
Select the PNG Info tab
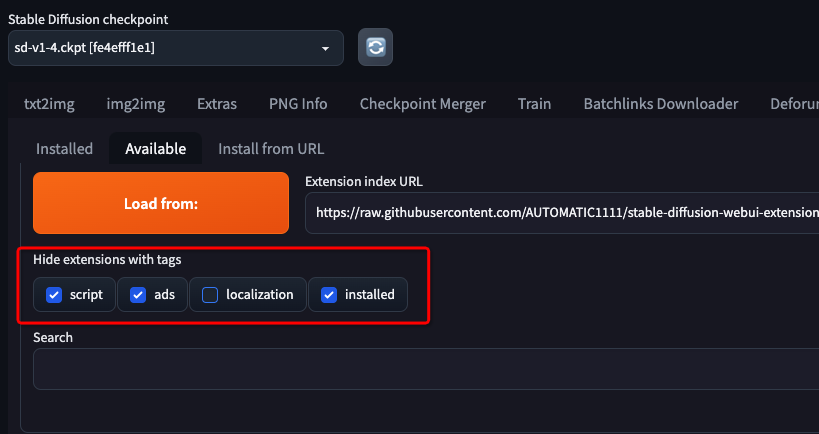[298, 104]
